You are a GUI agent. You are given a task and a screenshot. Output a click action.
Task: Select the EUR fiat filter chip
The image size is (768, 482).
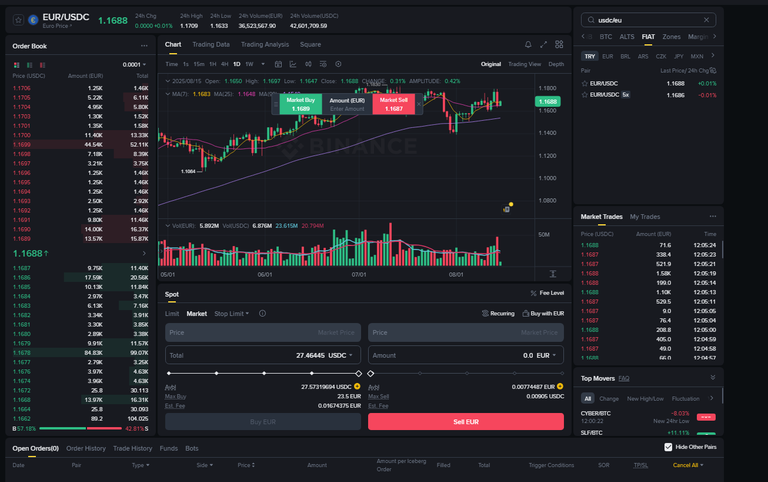pyautogui.click(x=608, y=56)
